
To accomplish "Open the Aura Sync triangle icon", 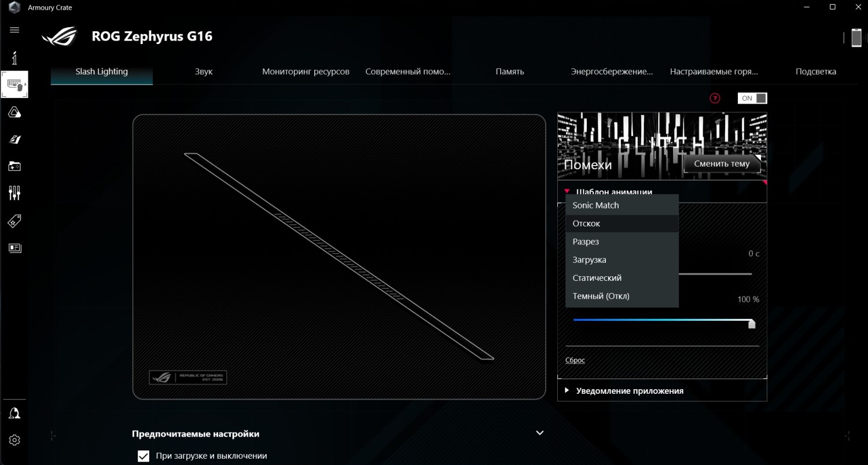I will [x=14, y=112].
